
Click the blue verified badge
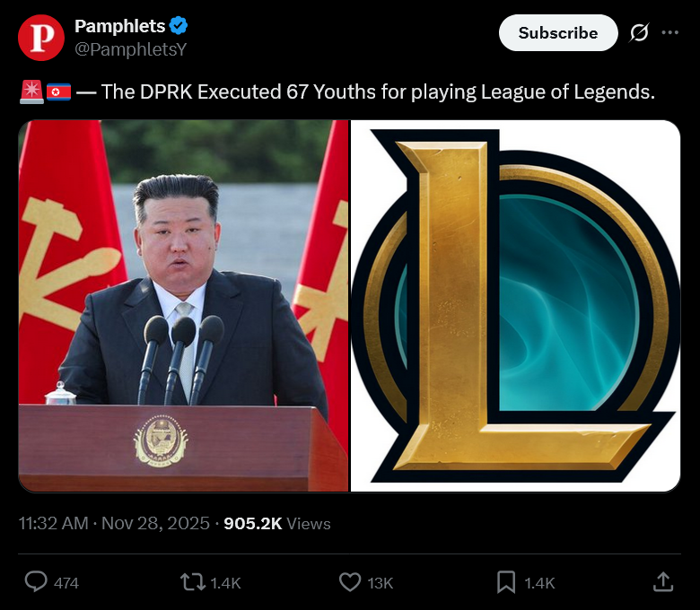[179, 26]
